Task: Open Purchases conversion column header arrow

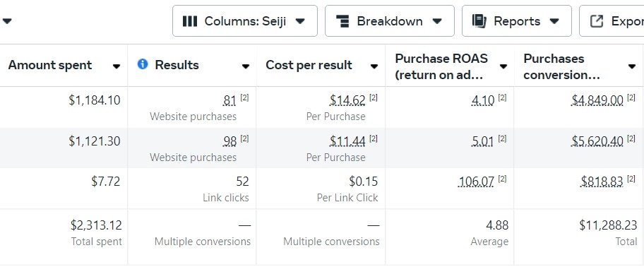Action: [x=632, y=66]
